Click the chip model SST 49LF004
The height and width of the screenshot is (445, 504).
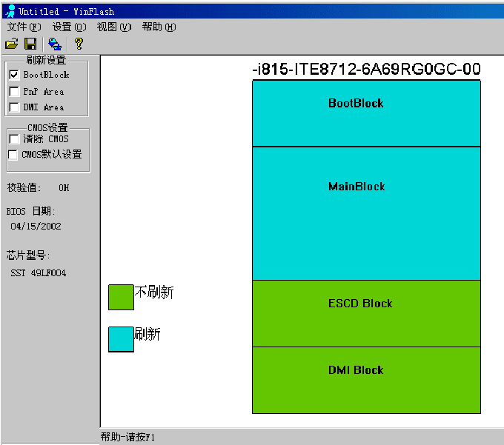click(x=39, y=273)
